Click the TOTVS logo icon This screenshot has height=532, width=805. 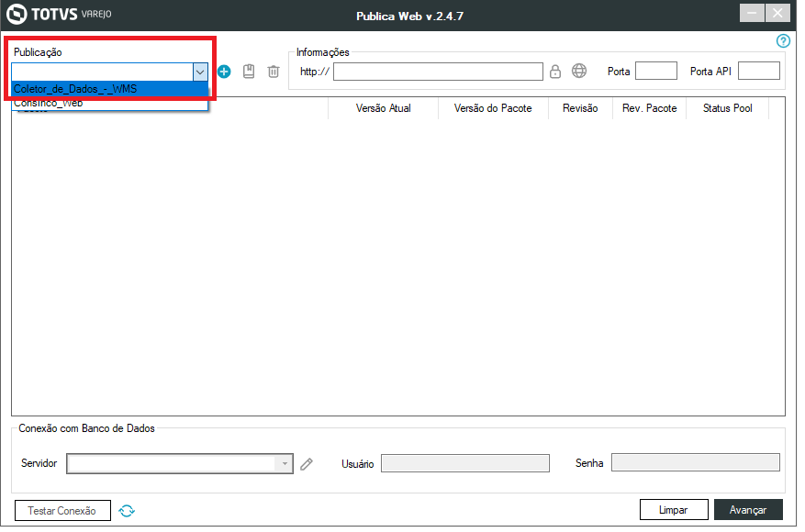[x=17, y=14]
